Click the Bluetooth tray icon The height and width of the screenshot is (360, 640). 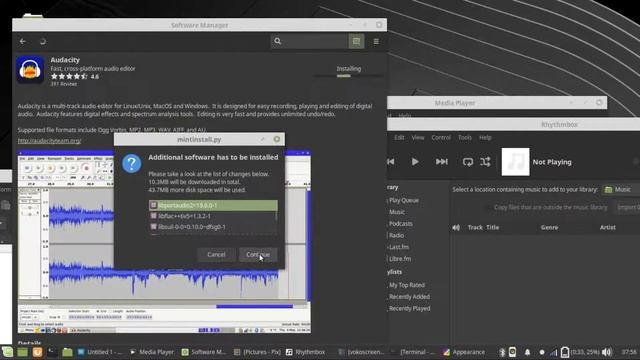coord(502,352)
